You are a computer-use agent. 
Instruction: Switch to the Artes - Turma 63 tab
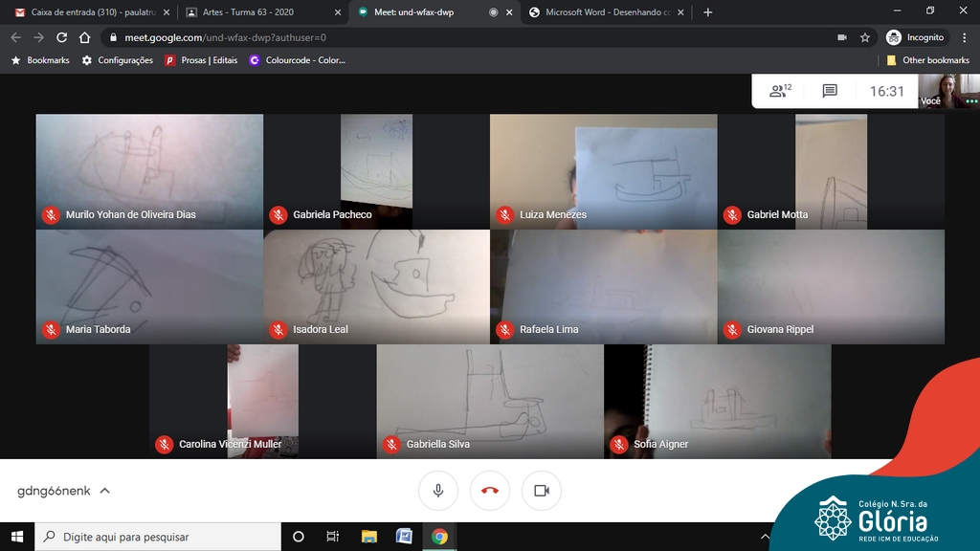tap(263, 12)
